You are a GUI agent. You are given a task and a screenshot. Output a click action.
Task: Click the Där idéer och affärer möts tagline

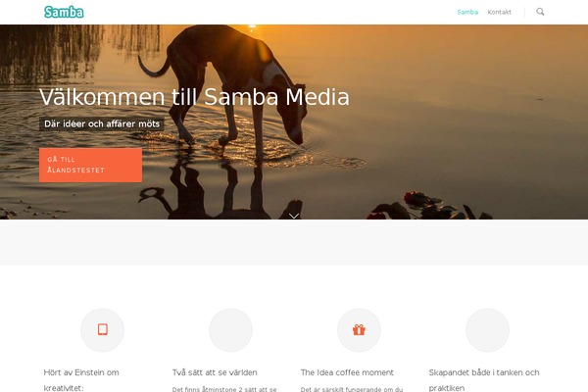(x=102, y=123)
